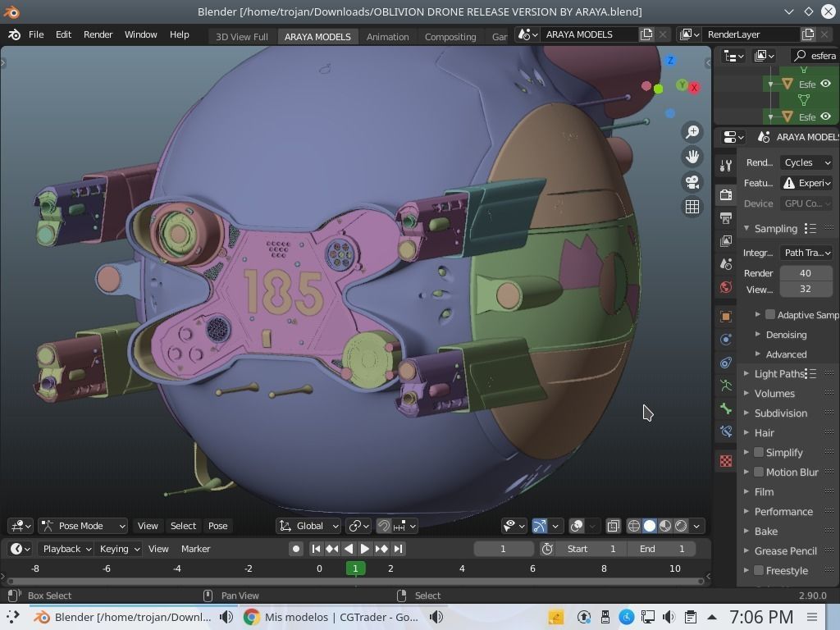This screenshot has height=630, width=840.
Task: Open the Window menu
Action: click(141, 34)
